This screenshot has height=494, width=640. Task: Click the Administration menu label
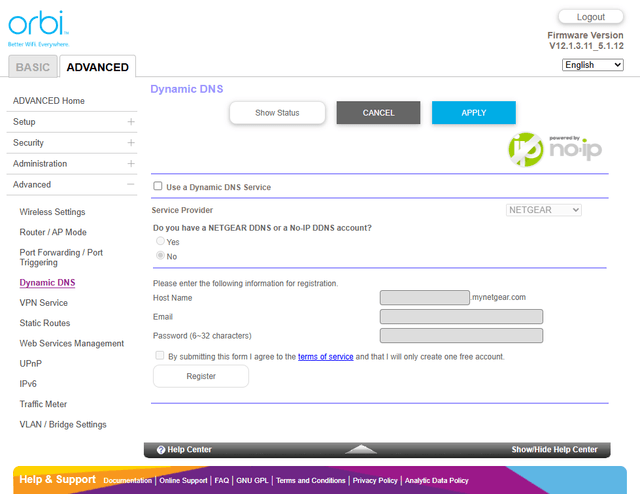(x=40, y=163)
